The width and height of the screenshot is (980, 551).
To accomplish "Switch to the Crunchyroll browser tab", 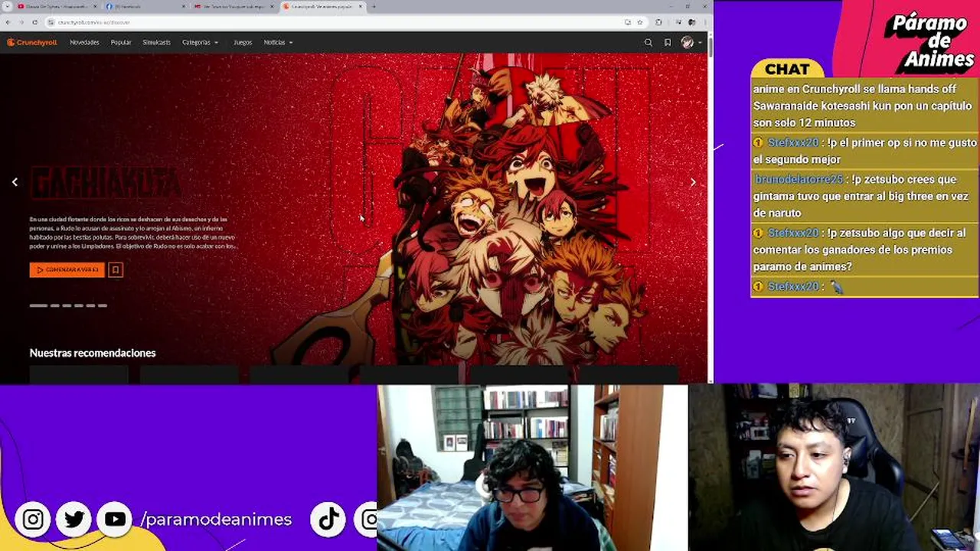I will (x=322, y=7).
